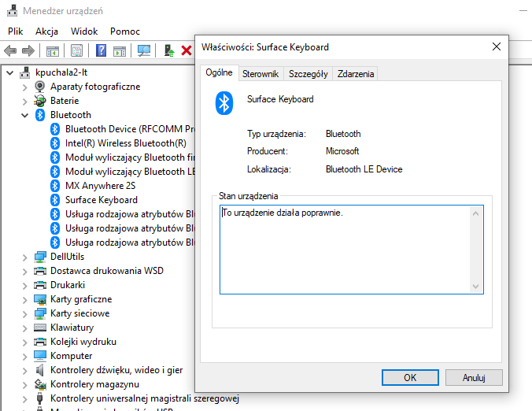Select the Ogólne tab

point(219,72)
